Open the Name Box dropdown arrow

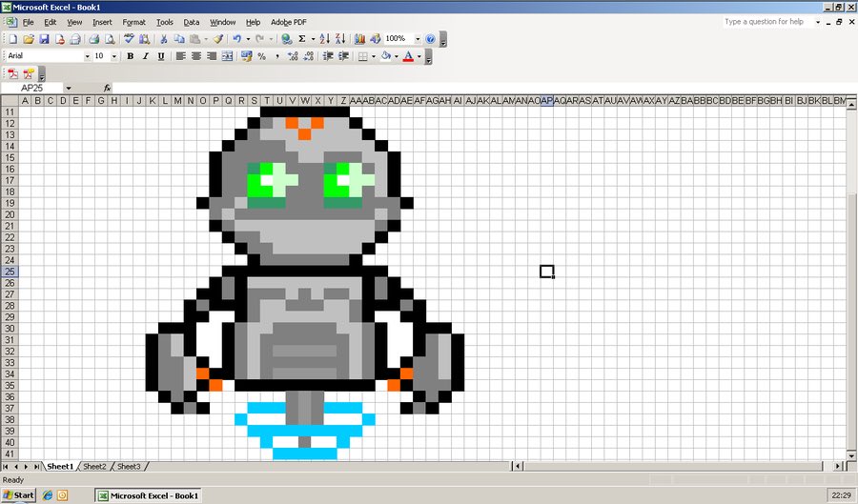69,88
